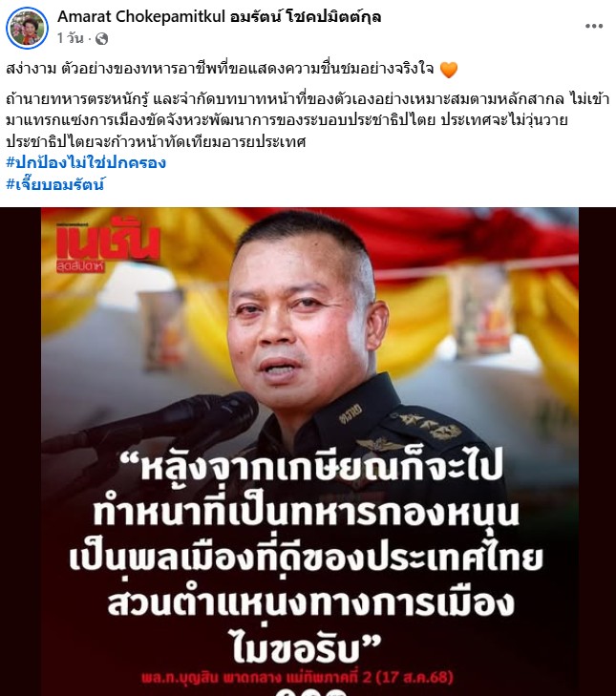Click the paragraph starting with ถ้านายทหารตระหนักรู้

(x=308, y=120)
